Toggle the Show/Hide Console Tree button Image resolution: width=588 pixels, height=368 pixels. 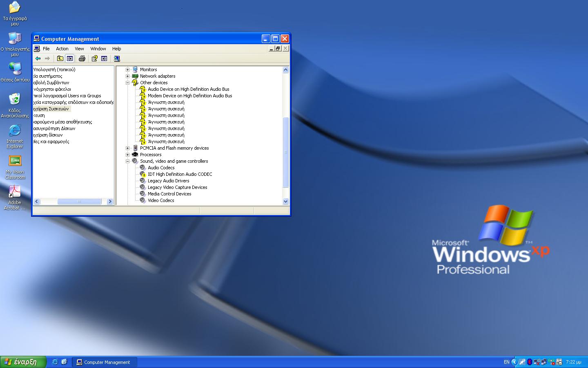coord(70,58)
